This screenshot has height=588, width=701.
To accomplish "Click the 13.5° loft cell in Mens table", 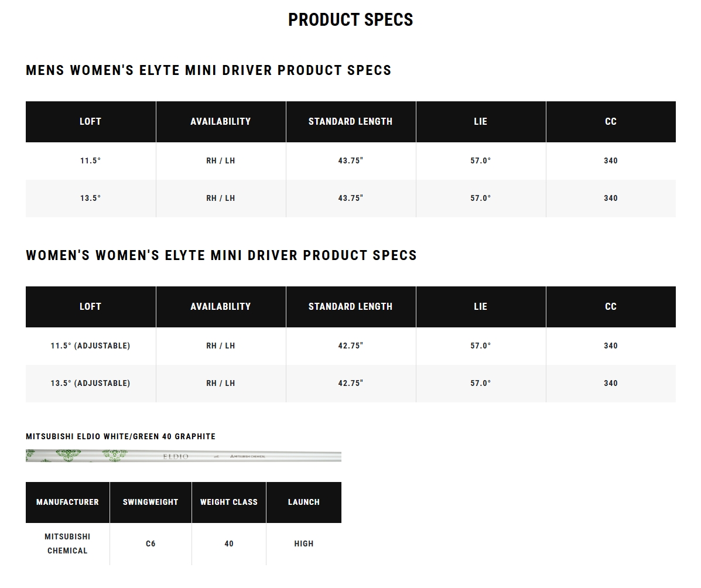I will (91, 199).
